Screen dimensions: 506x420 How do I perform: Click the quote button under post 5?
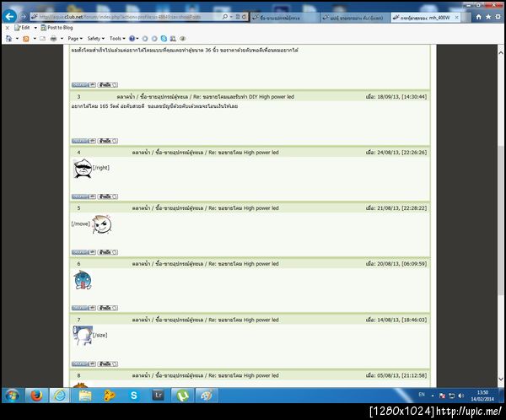(108, 252)
